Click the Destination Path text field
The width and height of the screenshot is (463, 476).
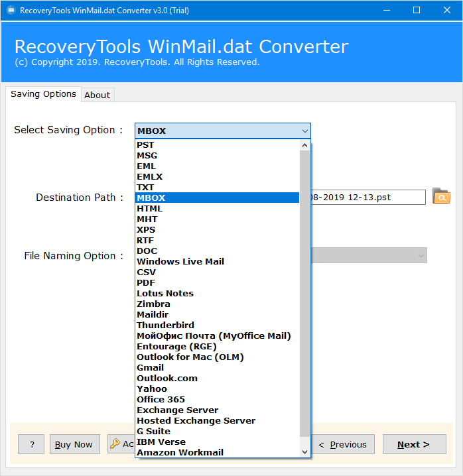[367, 198]
